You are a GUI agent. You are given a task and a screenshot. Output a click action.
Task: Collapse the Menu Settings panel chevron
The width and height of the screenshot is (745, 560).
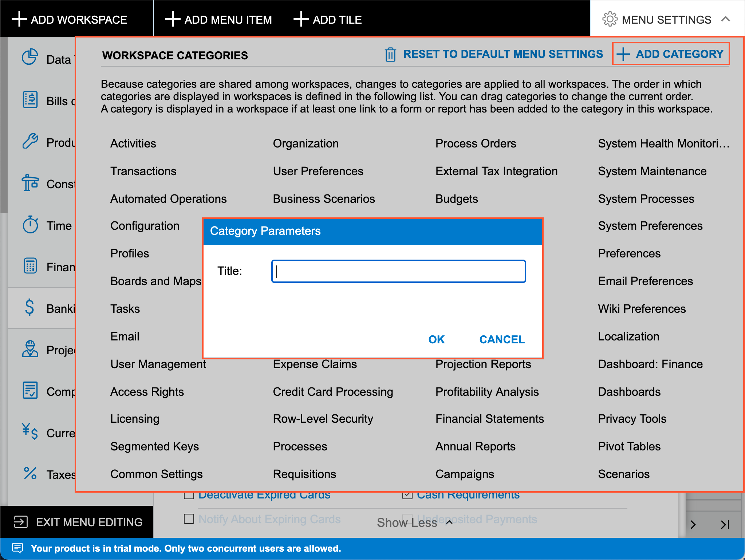725,19
